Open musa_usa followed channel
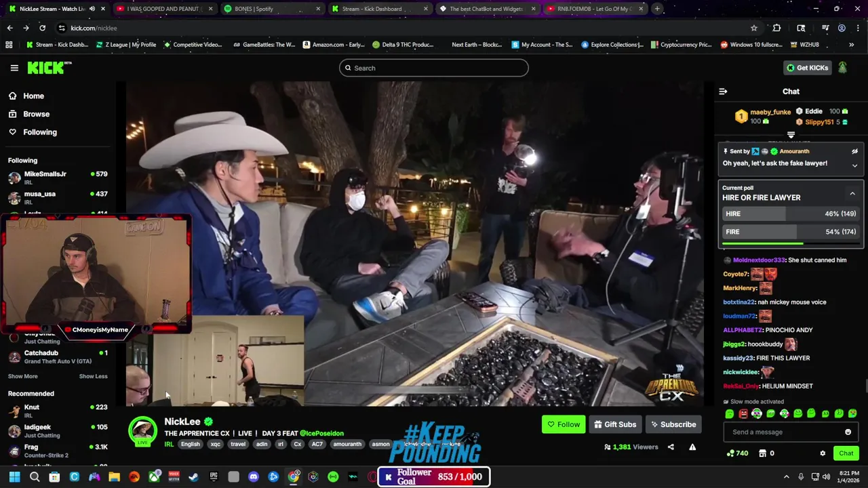The height and width of the screenshot is (488, 868). (58, 197)
